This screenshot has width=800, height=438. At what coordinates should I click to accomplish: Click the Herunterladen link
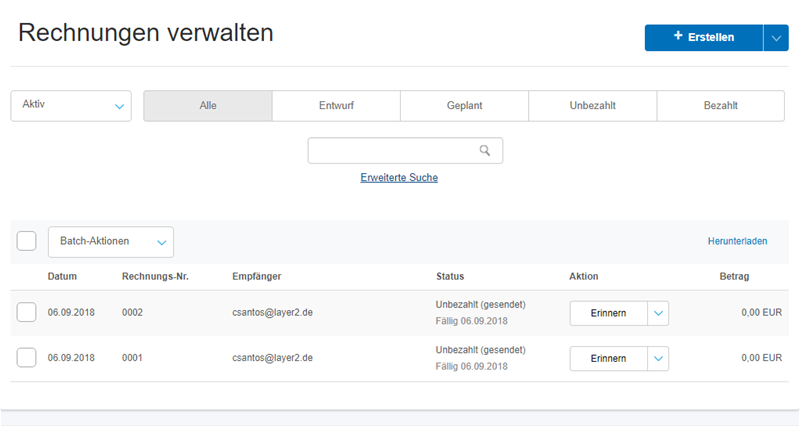(737, 241)
